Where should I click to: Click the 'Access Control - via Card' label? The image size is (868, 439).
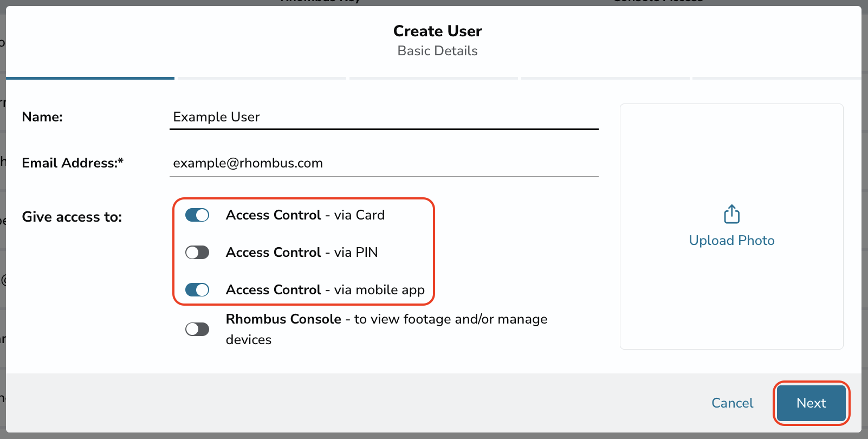pyautogui.click(x=305, y=215)
